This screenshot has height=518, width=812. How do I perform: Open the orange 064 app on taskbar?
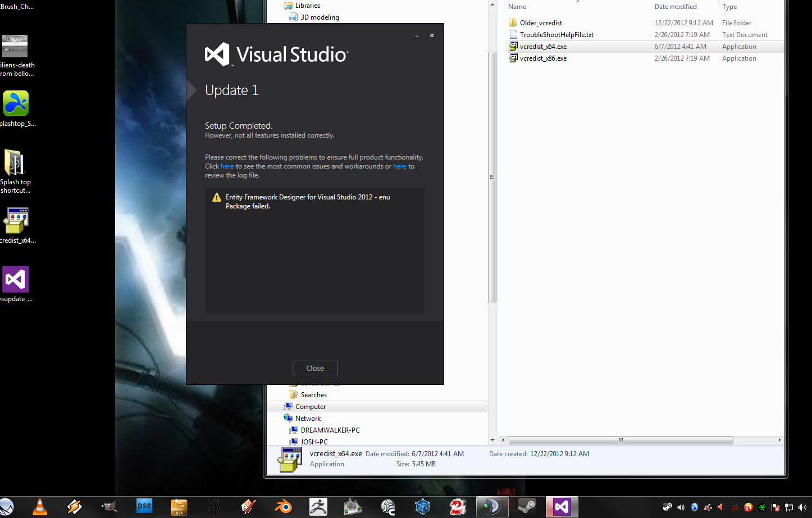[x=179, y=507]
